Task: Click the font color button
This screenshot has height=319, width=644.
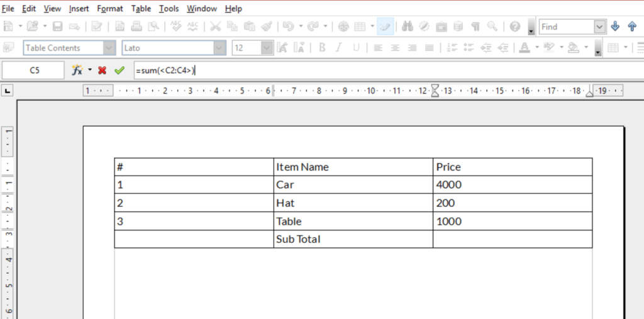Action: click(x=524, y=48)
